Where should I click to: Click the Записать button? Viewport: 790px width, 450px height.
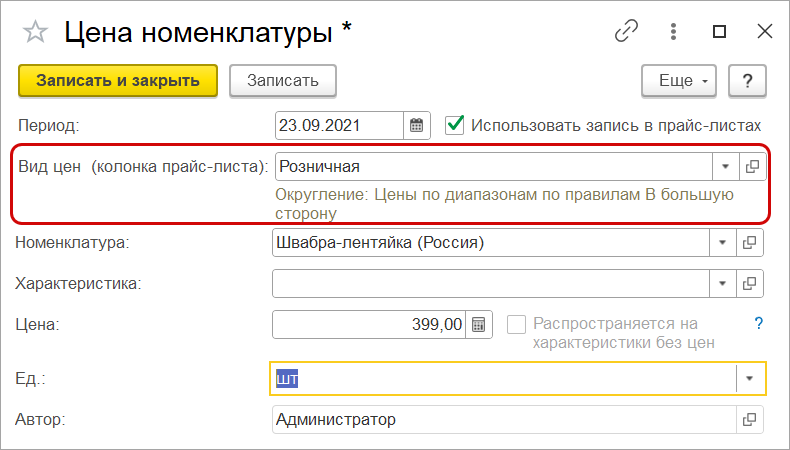pos(282,81)
